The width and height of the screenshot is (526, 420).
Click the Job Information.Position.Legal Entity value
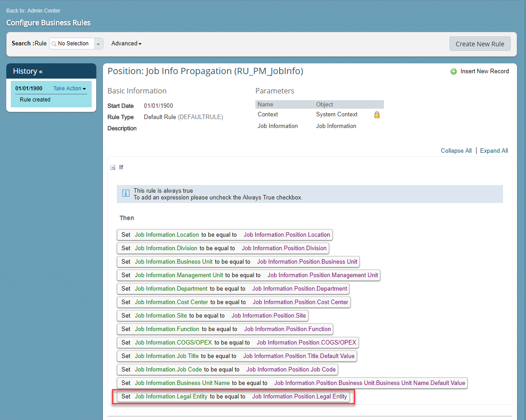pyautogui.click(x=299, y=397)
